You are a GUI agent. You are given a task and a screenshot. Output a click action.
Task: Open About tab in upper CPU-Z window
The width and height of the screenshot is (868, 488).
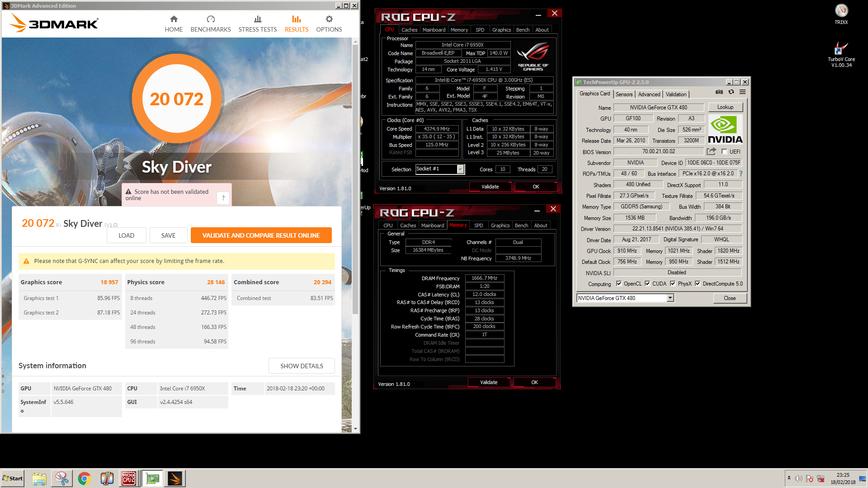pyautogui.click(x=542, y=30)
